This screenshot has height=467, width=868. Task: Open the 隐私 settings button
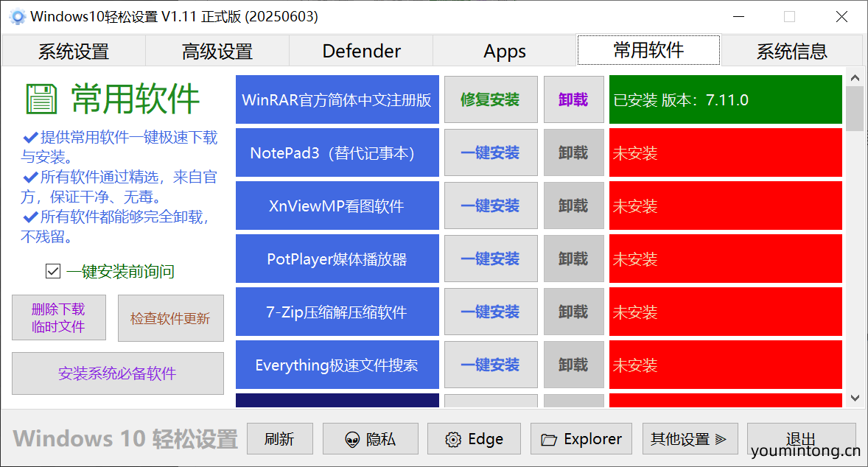371,439
